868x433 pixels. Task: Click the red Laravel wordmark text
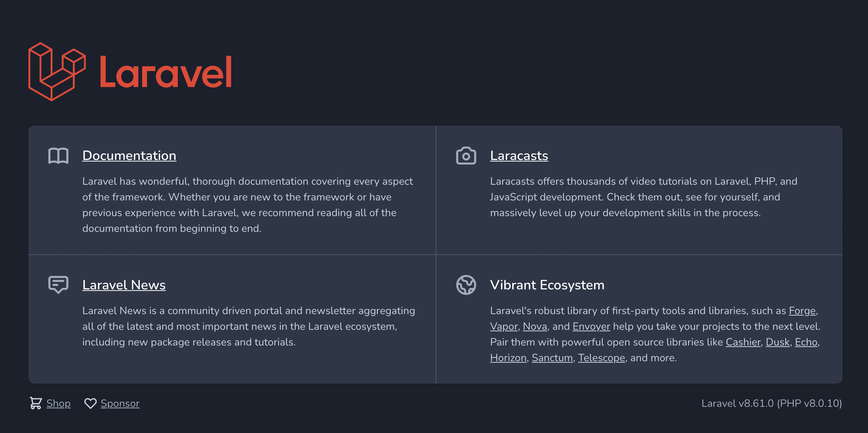166,72
